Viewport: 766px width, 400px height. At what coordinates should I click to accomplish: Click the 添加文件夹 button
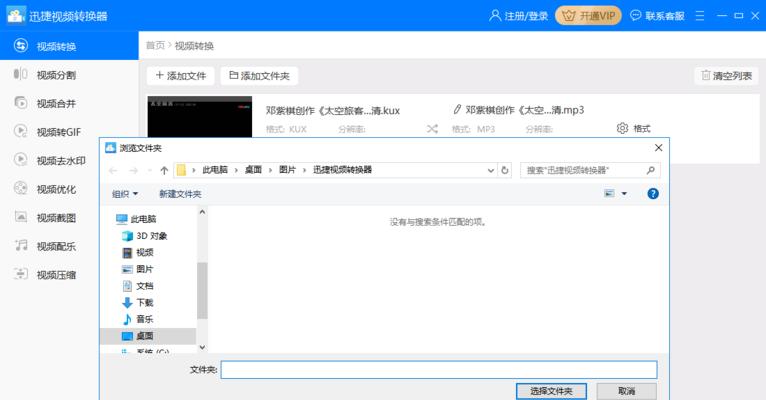coord(259,76)
